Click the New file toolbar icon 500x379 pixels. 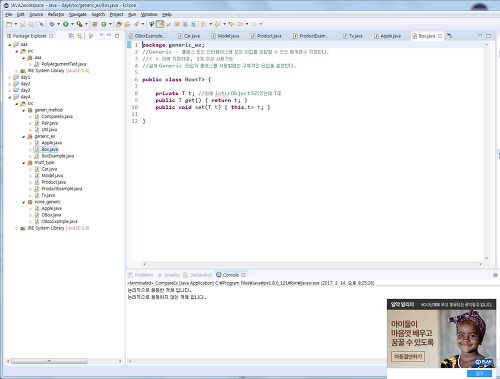(x=9, y=24)
